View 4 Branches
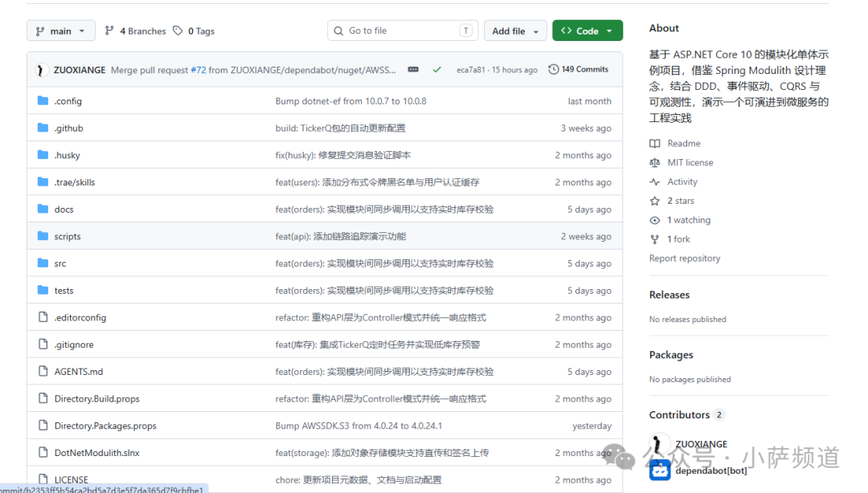Screen dimensions: 868x493 [x=136, y=31]
